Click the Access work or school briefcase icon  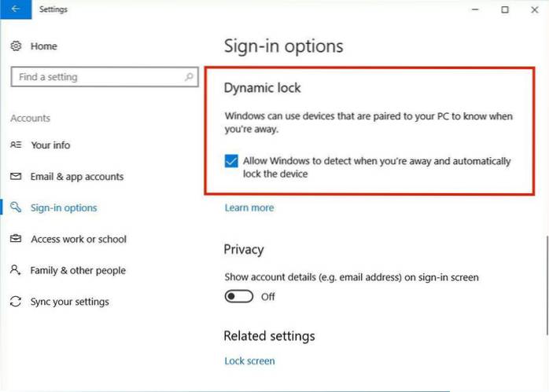[x=16, y=239]
